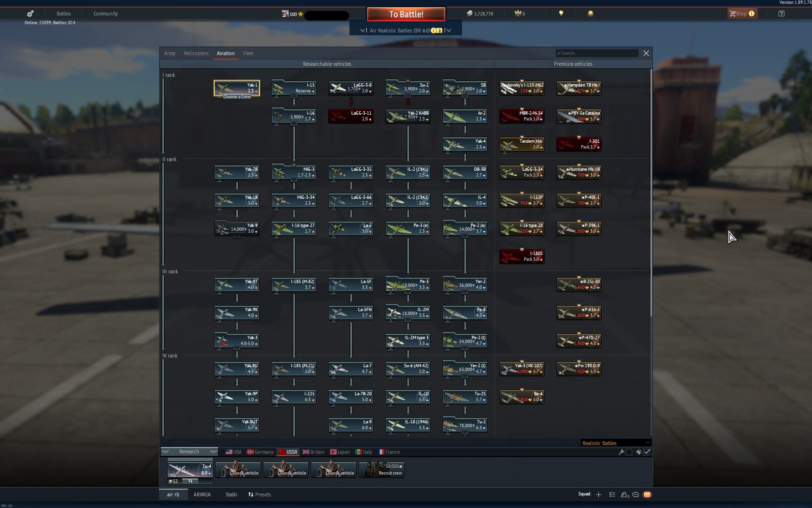812x508 pixels.
Task: Open the help question mark icon
Action: (782, 14)
